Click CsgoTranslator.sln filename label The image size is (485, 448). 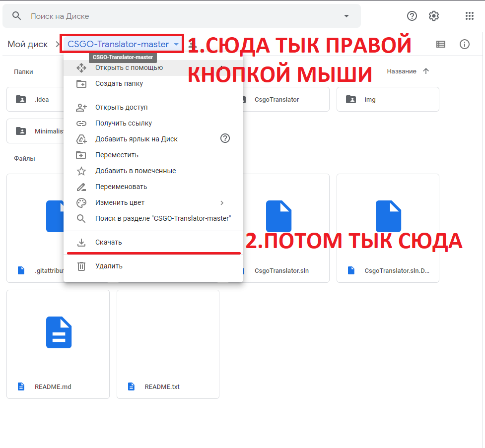(x=282, y=271)
